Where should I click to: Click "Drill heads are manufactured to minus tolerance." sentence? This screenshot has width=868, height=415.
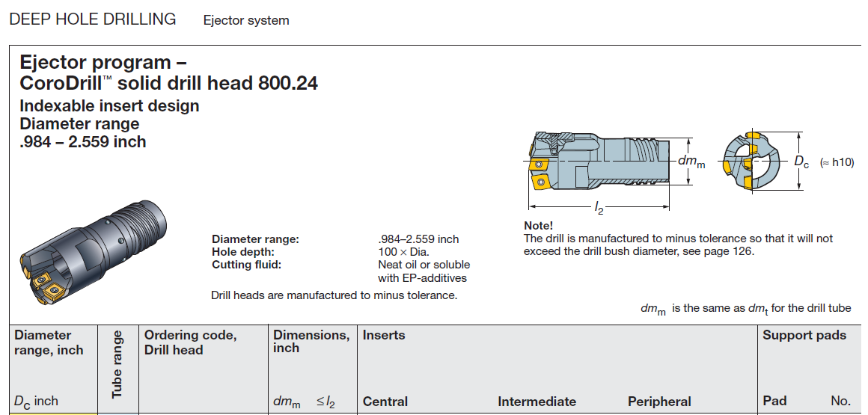334,295
